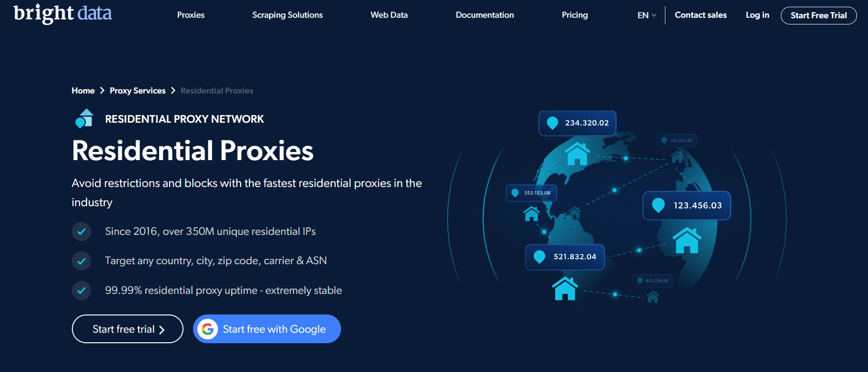
Task: Click the Start Free Trial header button
Action: 819,15
